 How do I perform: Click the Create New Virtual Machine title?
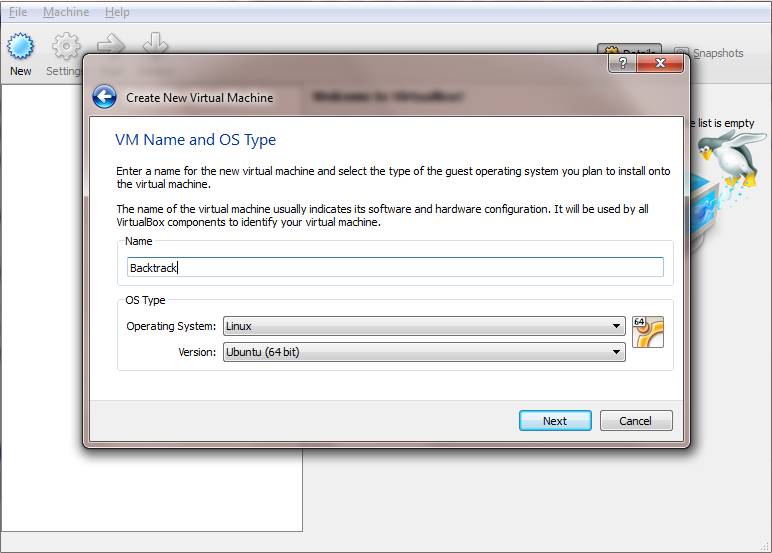(x=199, y=98)
